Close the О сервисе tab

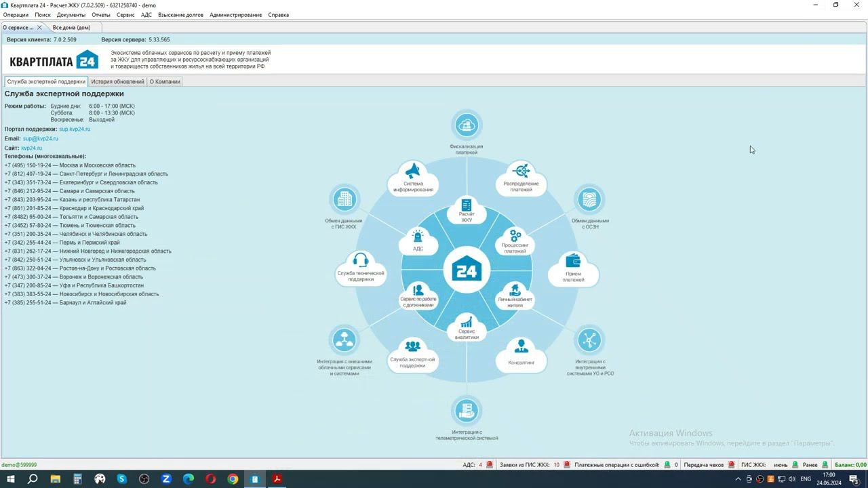39,28
